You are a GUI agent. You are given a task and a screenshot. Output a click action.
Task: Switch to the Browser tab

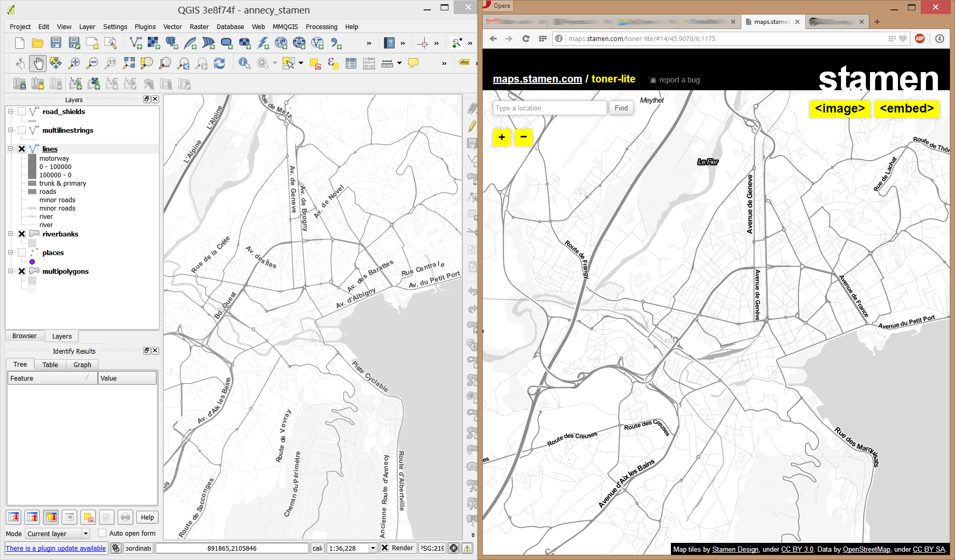point(24,336)
